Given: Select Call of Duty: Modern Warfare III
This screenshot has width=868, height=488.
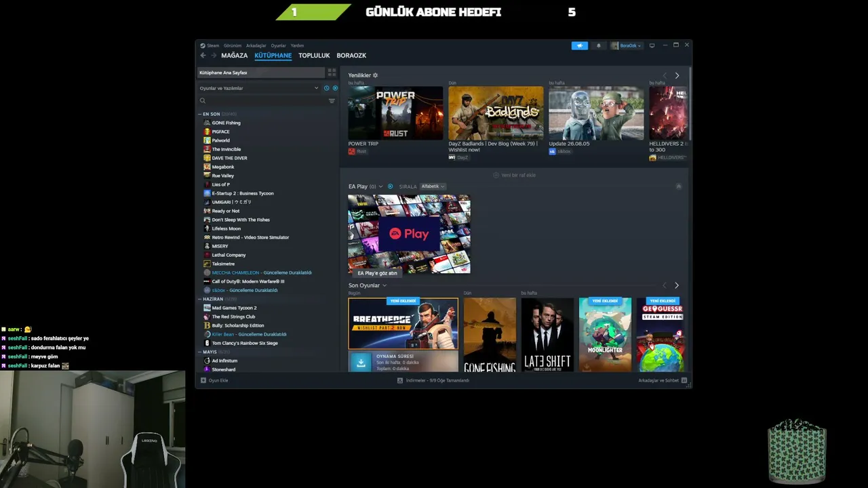Looking at the screenshot, I should [248, 281].
